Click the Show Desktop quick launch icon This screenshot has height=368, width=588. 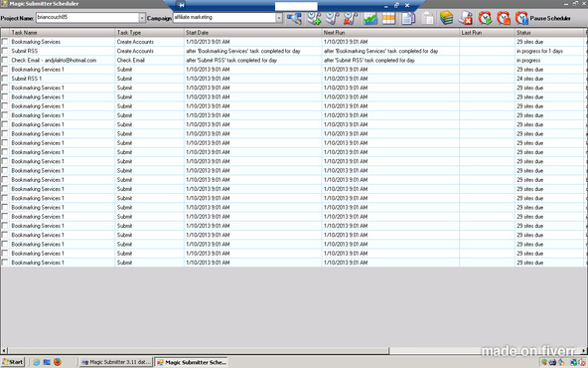coord(47,362)
